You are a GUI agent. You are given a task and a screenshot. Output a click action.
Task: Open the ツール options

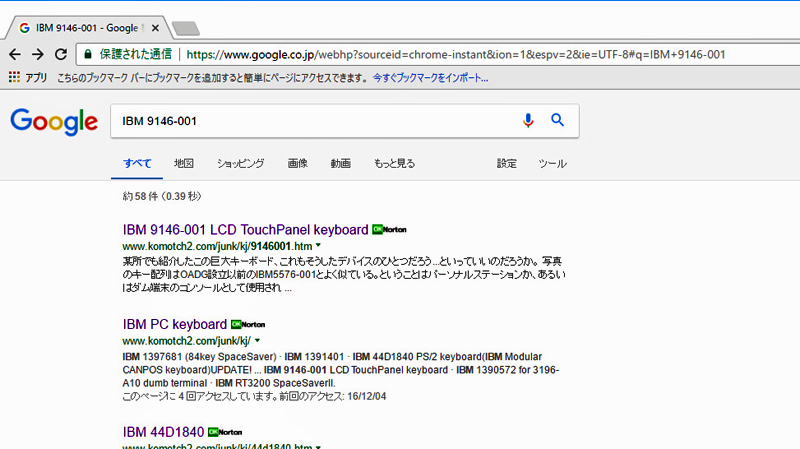tap(552, 163)
